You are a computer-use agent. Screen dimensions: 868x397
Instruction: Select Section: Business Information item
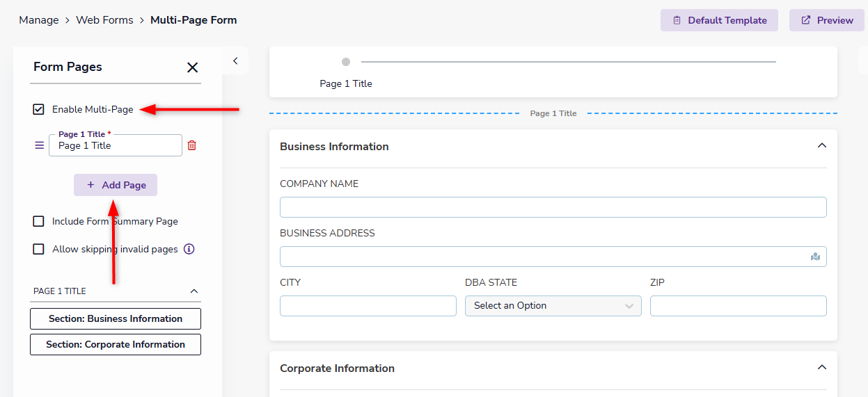pyautogui.click(x=116, y=318)
